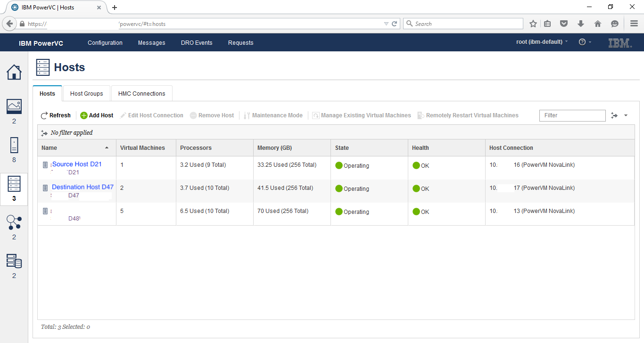Open the Firefox hamburger menu
The width and height of the screenshot is (644, 343).
pyautogui.click(x=634, y=24)
